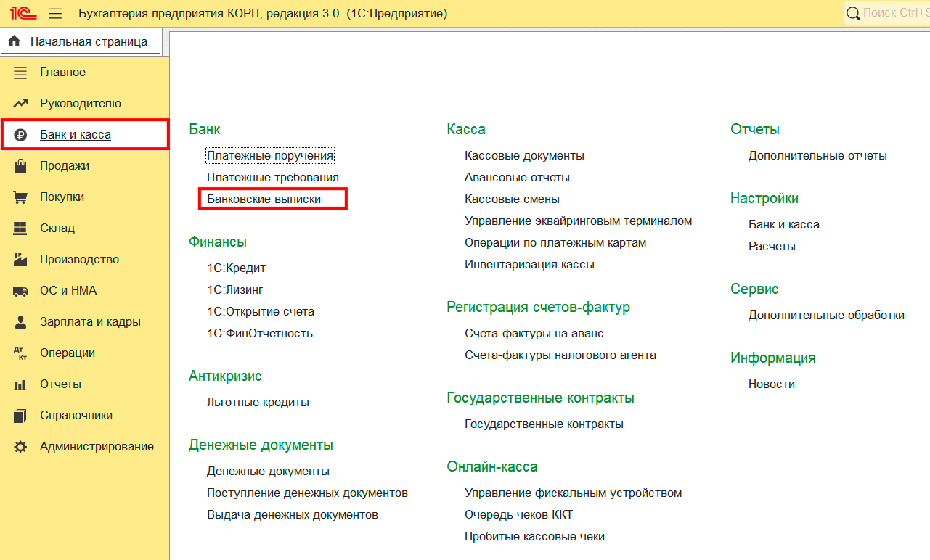Click the person icon for Зарплата и кадры

[x=20, y=322]
